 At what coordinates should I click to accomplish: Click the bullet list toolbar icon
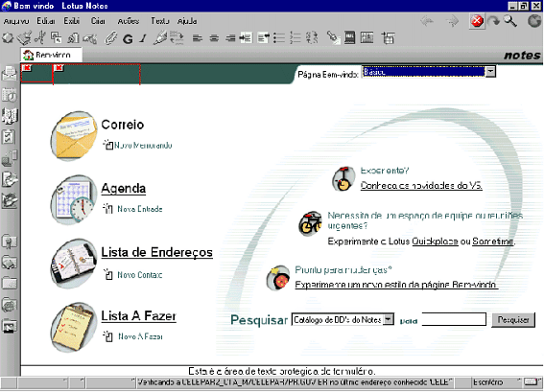point(279,38)
